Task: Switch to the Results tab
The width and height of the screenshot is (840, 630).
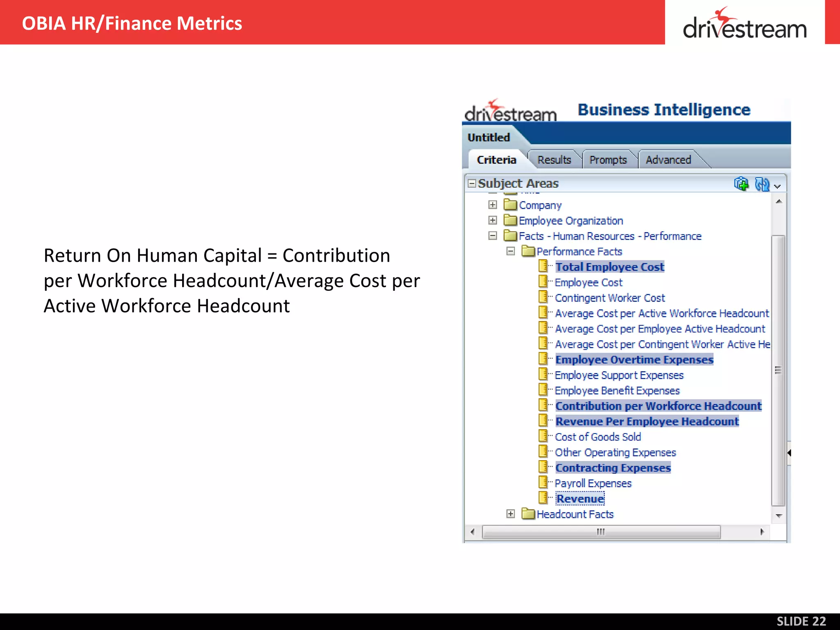Action: tap(554, 160)
